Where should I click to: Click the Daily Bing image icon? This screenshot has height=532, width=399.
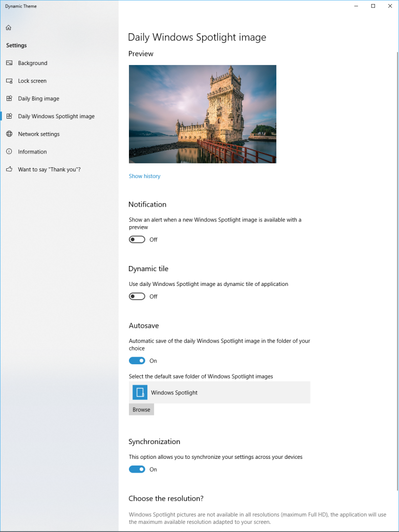(x=9, y=99)
